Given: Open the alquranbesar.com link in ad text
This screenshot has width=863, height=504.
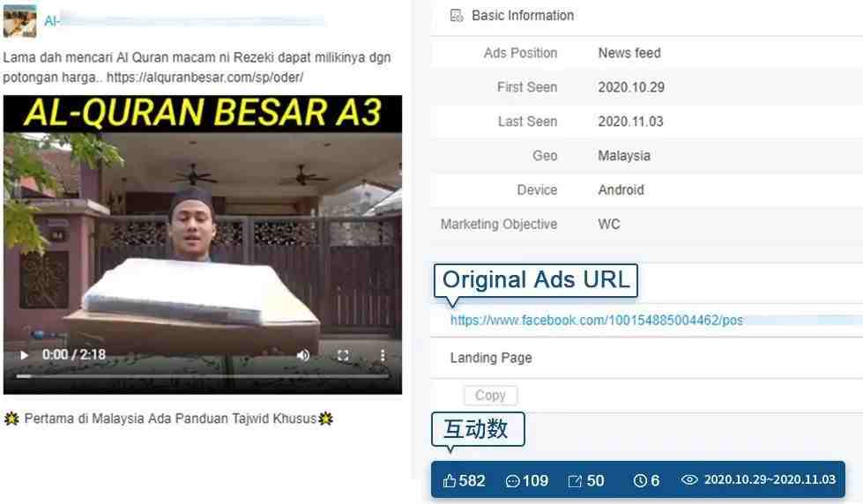Looking at the screenshot, I should [x=205, y=77].
